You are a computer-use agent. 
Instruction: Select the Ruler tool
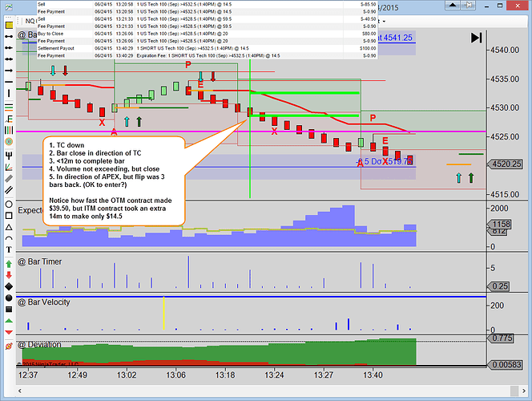[x=9, y=179]
